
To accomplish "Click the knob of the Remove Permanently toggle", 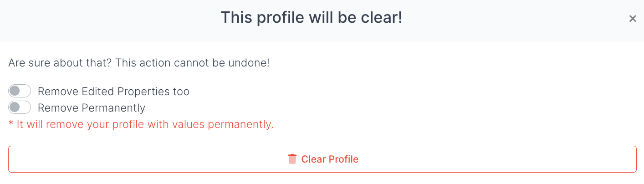I will tap(15, 107).
